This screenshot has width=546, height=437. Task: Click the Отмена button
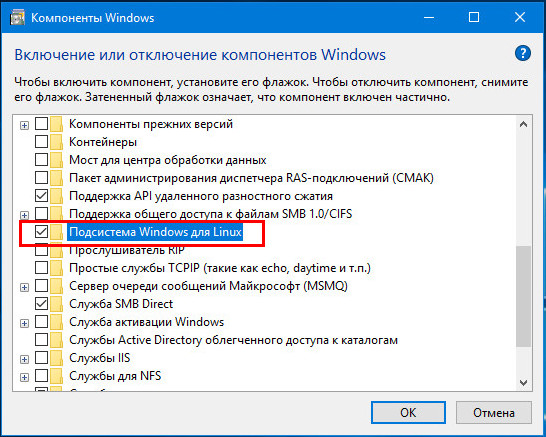[x=493, y=413]
